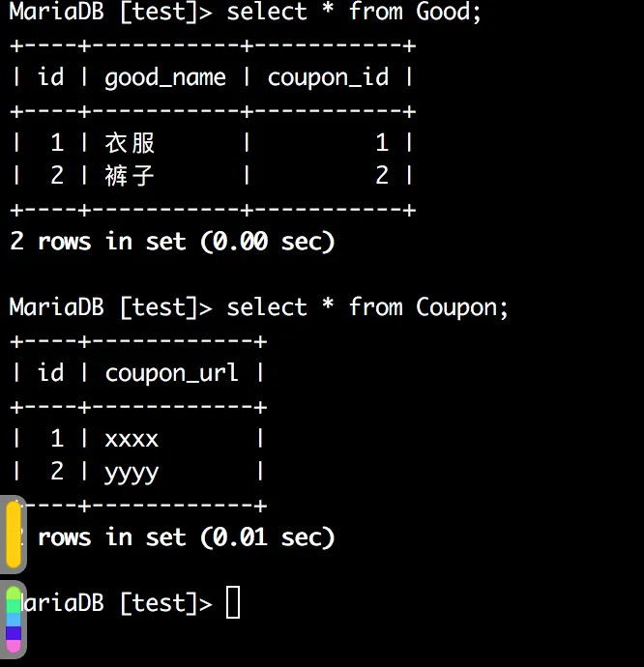The height and width of the screenshot is (667, 644).
Task: Click the first MariaDB [test]> prompt
Action: coord(110,13)
